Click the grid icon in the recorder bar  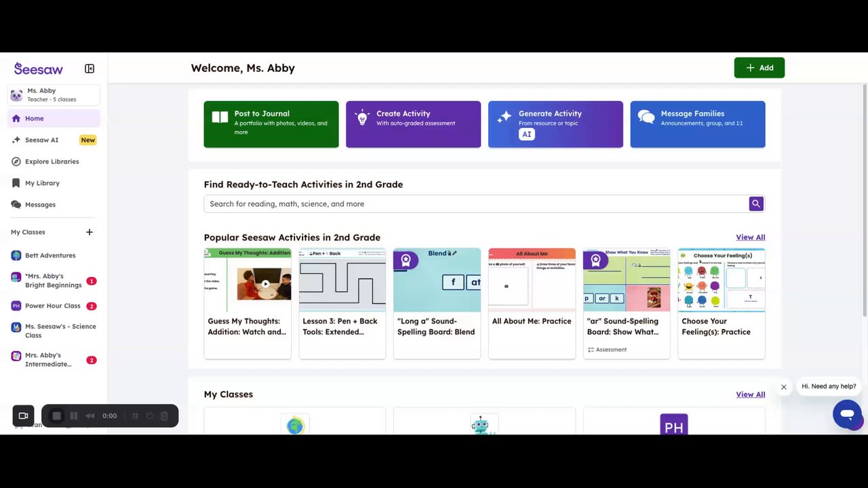point(135,416)
